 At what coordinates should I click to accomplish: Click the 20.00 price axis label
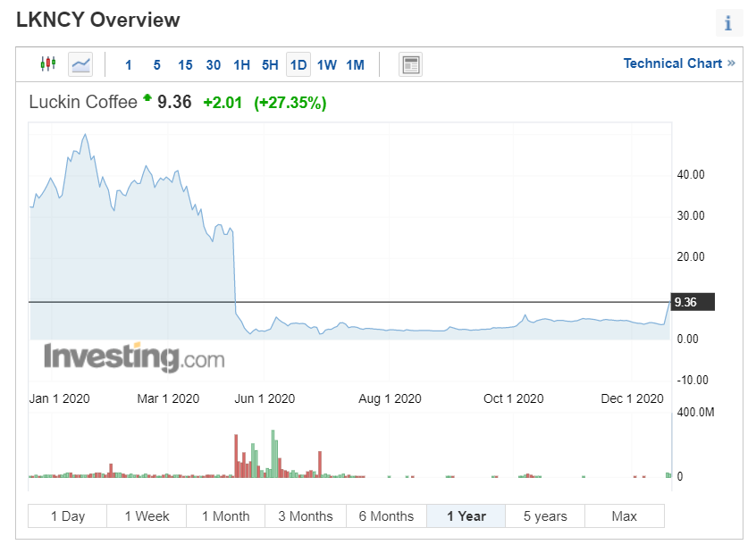click(691, 256)
